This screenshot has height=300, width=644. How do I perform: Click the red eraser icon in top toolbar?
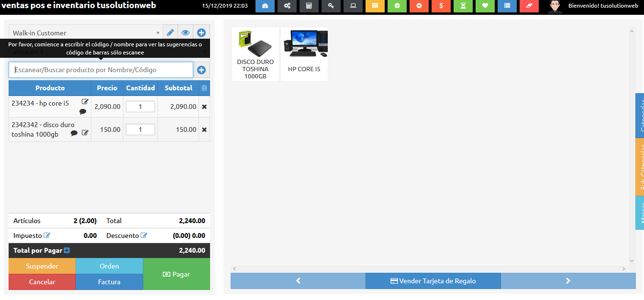[529, 6]
